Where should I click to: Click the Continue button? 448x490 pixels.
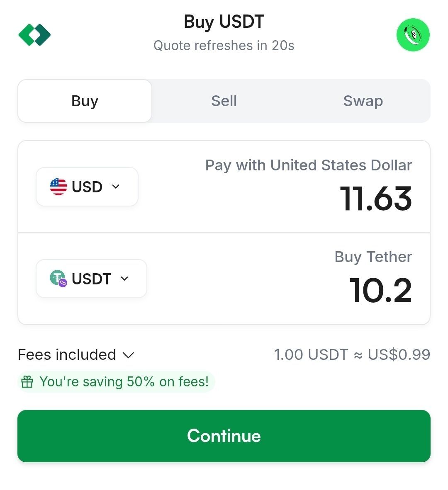pyautogui.click(x=224, y=436)
